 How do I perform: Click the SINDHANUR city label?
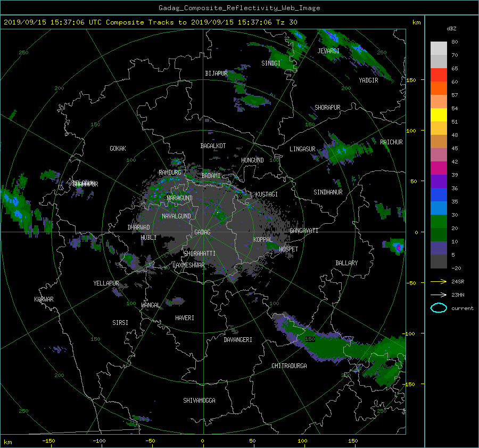click(328, 192)
